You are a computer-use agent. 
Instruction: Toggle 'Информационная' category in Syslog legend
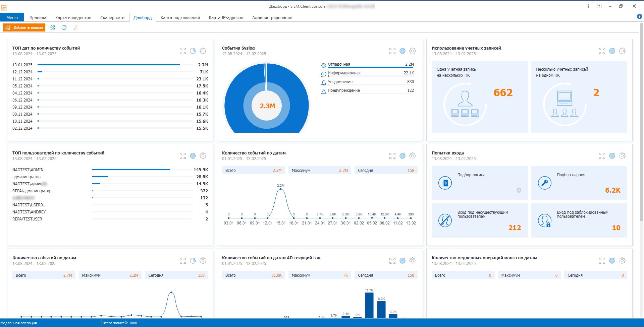(x=344, y=73)
